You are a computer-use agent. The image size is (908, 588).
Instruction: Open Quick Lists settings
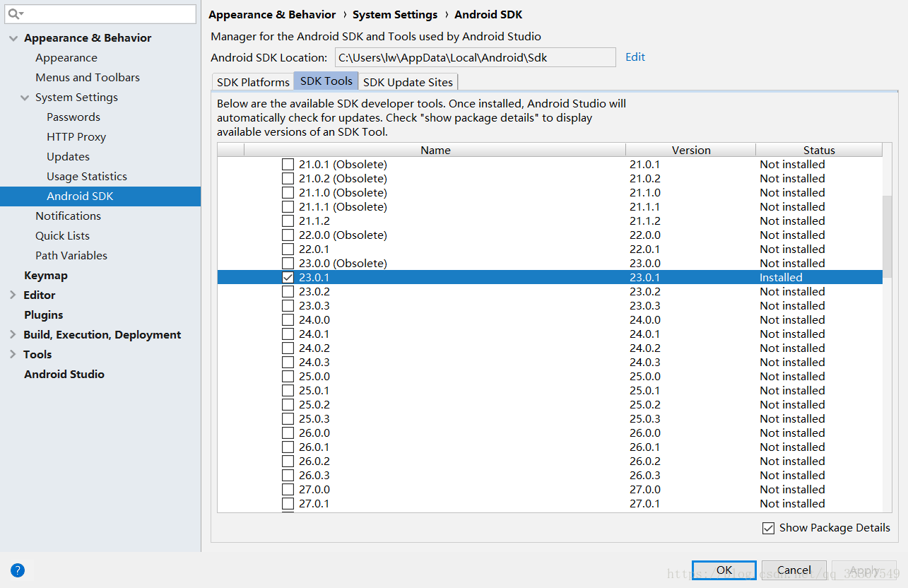click(x=62, y=236)
